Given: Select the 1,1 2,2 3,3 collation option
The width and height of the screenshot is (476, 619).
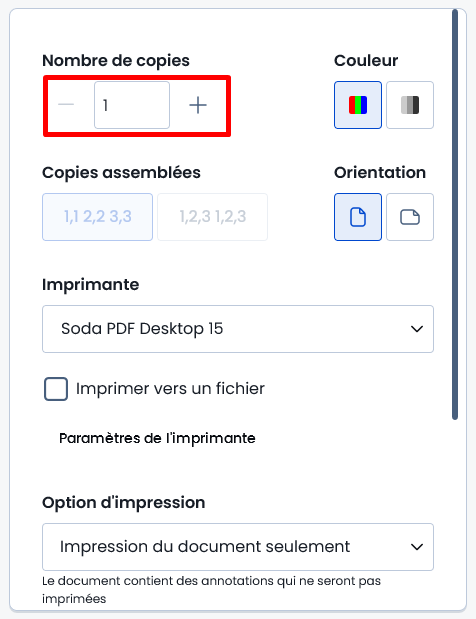Looking at the screenshot, I should point(97,217).
